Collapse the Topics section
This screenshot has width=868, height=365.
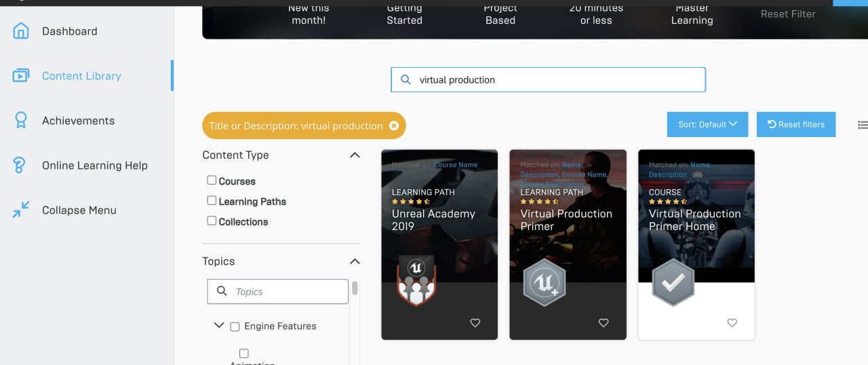click(x=354, y=261)
